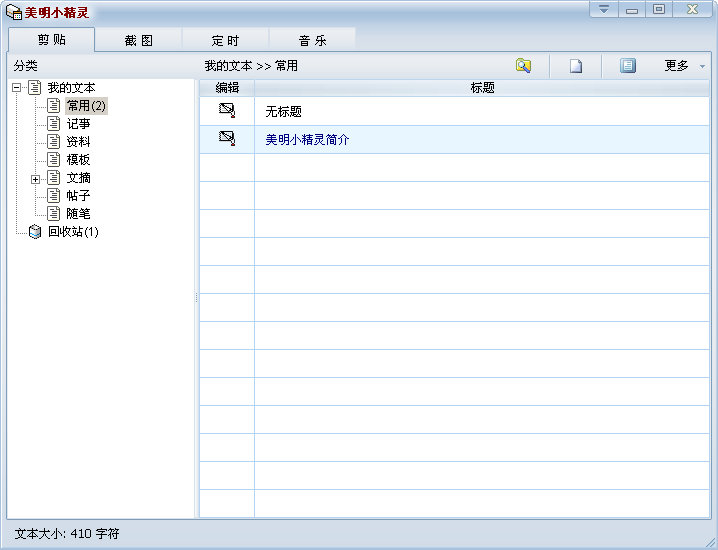Click the search icon in toolbar

(523, 65)
